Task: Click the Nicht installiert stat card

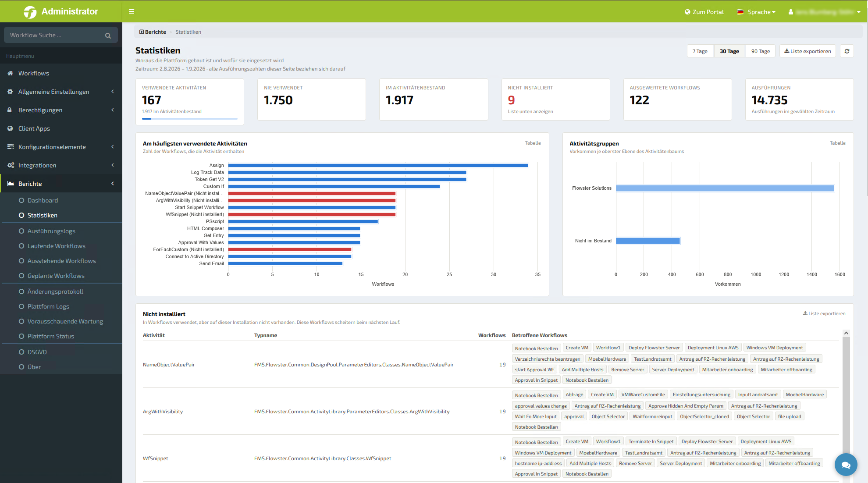Action: pyautogui.click(x=555, y=99)
